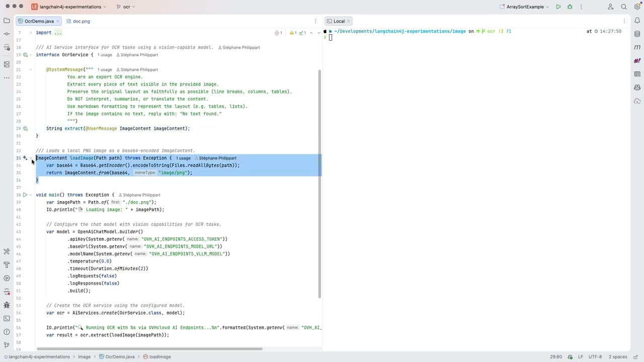
Task: Click the gutter icon beside String extract line
Action: coord(25,128)
